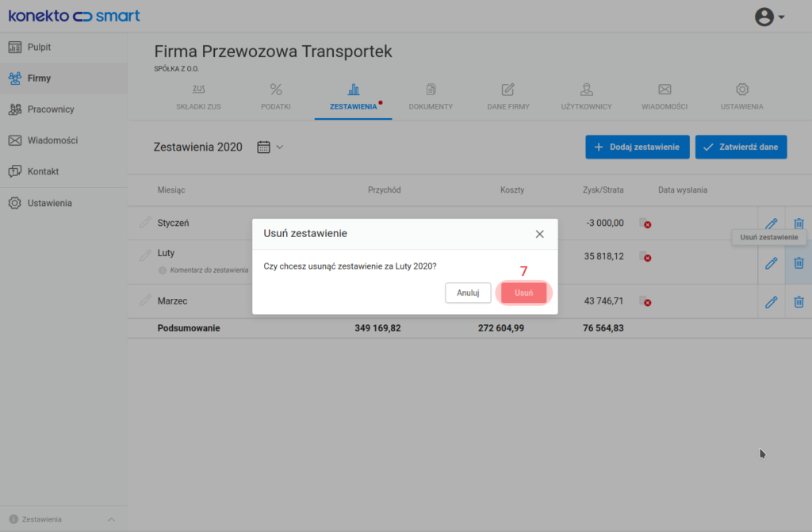Image resolution: width=812 pixels, height=532 pixels.
Task: Click the Marzec not-sent status icon
Action: (645, 301)
